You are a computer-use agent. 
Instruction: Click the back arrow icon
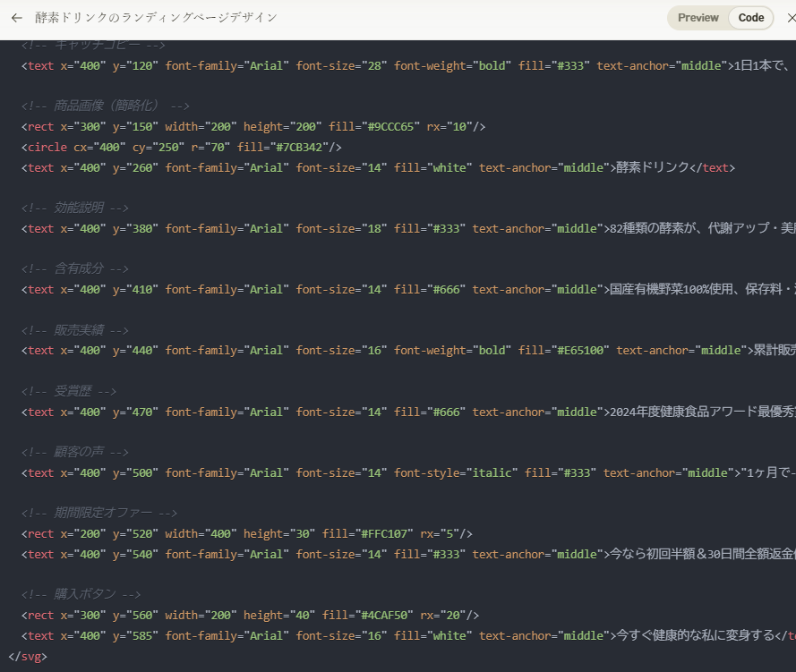17,18
